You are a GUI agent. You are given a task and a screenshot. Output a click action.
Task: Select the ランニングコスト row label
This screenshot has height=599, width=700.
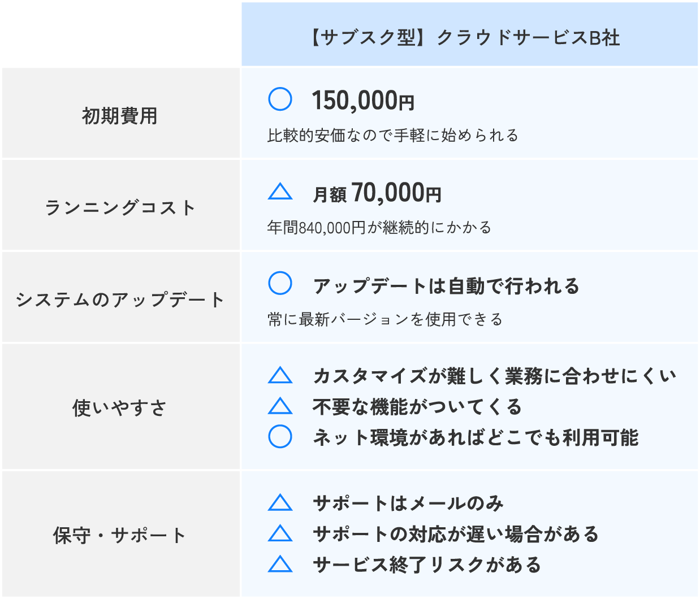point(120,207)
